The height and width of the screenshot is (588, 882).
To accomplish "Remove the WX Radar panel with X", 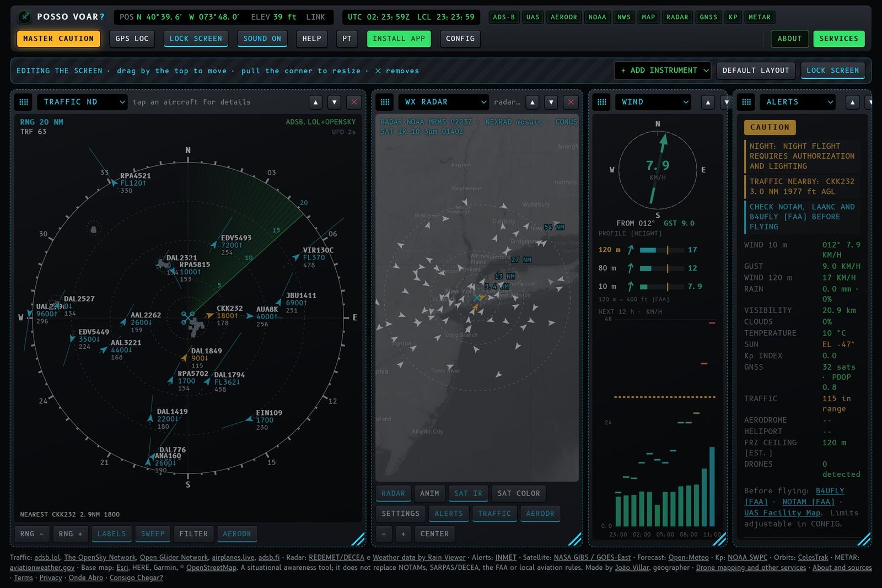I will (571, 102).
